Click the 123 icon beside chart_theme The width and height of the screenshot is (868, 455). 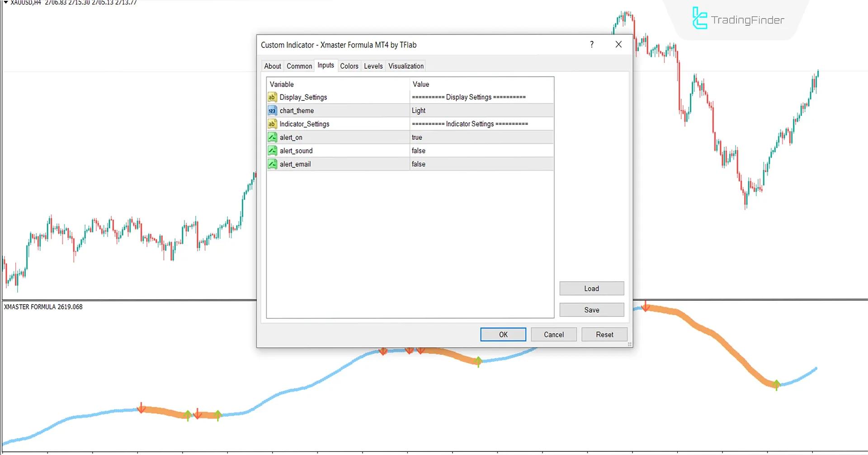pos(272,110)
